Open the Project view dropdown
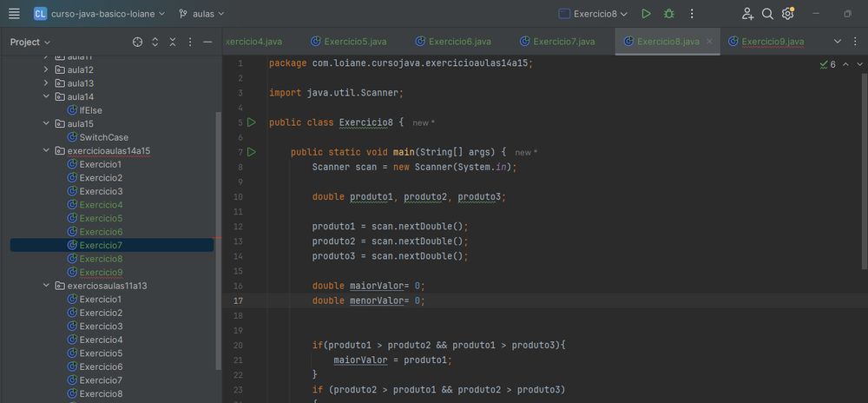Viewport: 868px width, 403px height. [x=30, y=42]
